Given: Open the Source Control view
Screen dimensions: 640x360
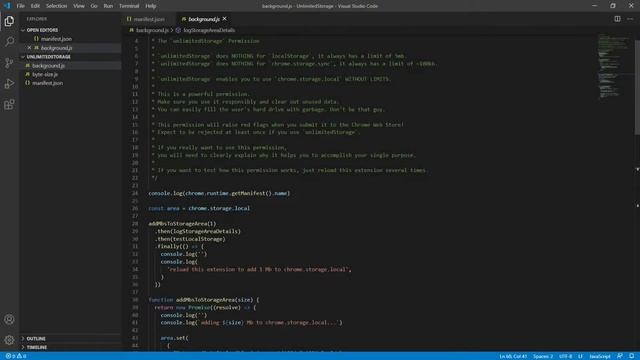Looking at the screenshot, I should [9, 62].
